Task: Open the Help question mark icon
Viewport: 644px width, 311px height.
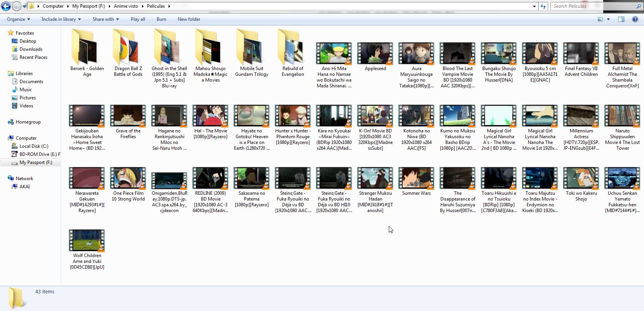Action: pyautogui.click(x=635, y=19)
